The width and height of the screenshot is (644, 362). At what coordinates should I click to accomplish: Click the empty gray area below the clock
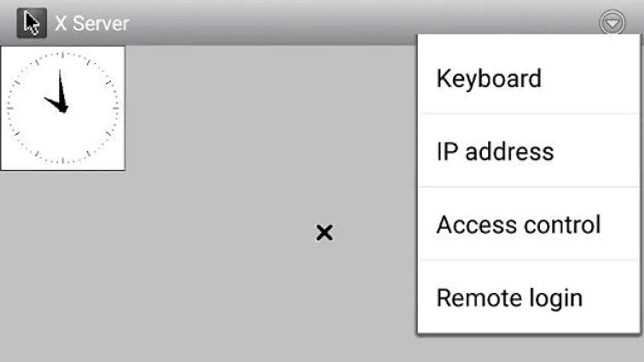(63, 257)
